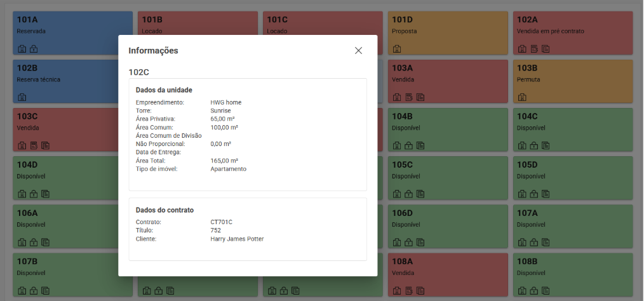This screenshot has height=301, width=644.
Task: Click the contract number 'CT701C'
Action: pos(222,222)
